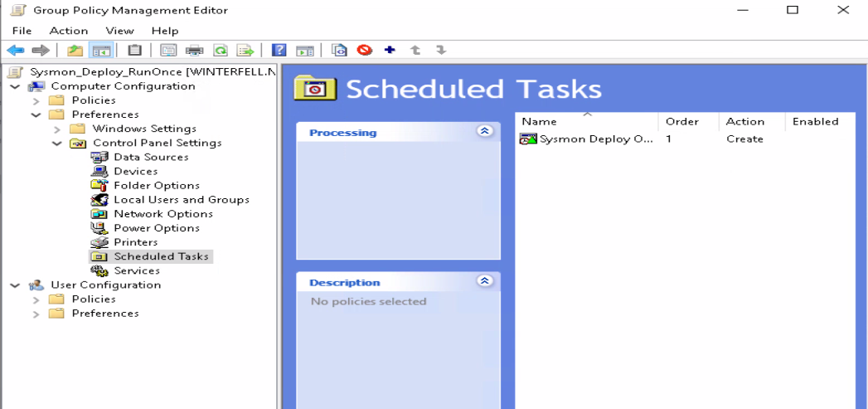This screenshot has width=868, height=409.
Task: Expand Windows Settings tree node arrow
Action: [x=57, y=129]
